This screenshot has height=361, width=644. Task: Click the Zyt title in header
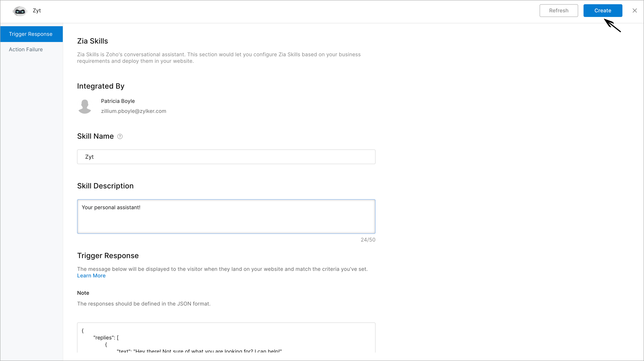37,11
